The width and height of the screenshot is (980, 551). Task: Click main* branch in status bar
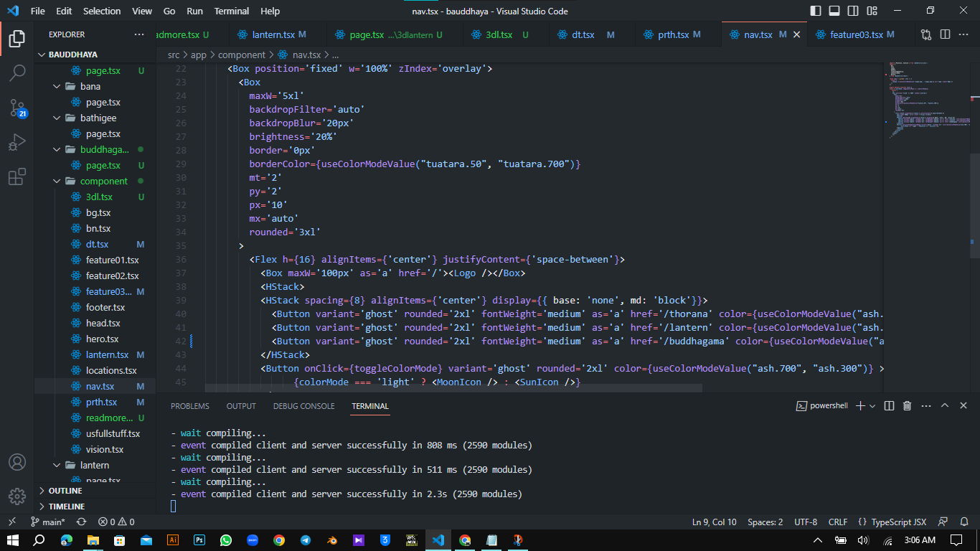(x=47, y=522)
